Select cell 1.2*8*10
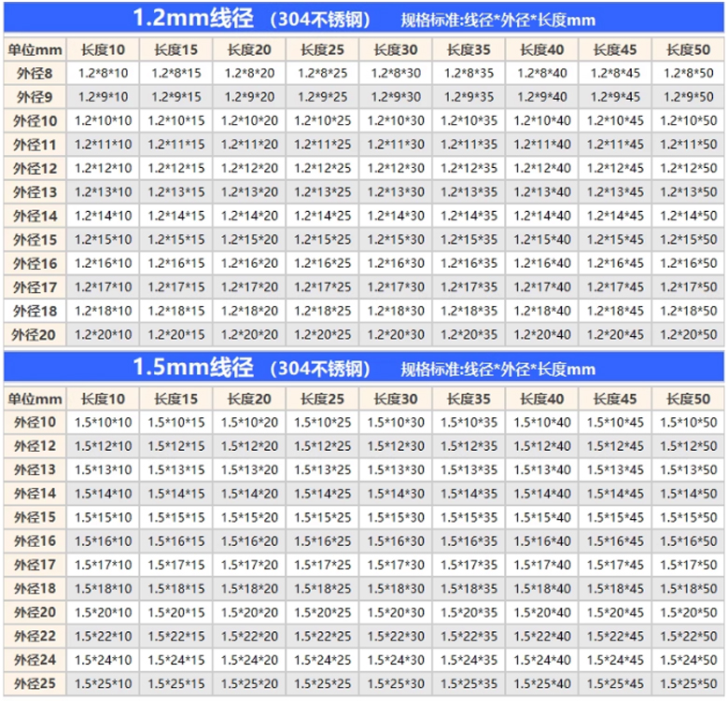This screenshot has width=728, height=701. [x=103, y=73]
